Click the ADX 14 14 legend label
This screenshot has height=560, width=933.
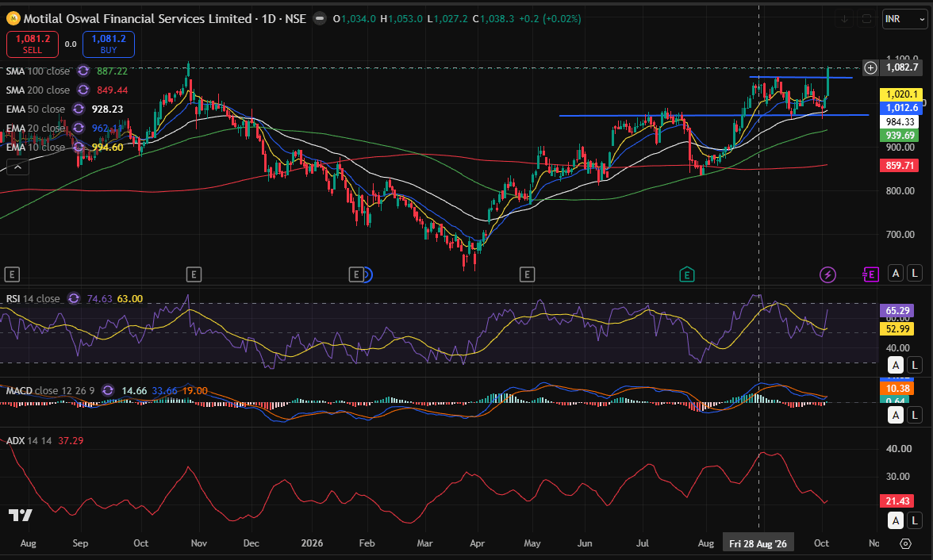point(29,441)
